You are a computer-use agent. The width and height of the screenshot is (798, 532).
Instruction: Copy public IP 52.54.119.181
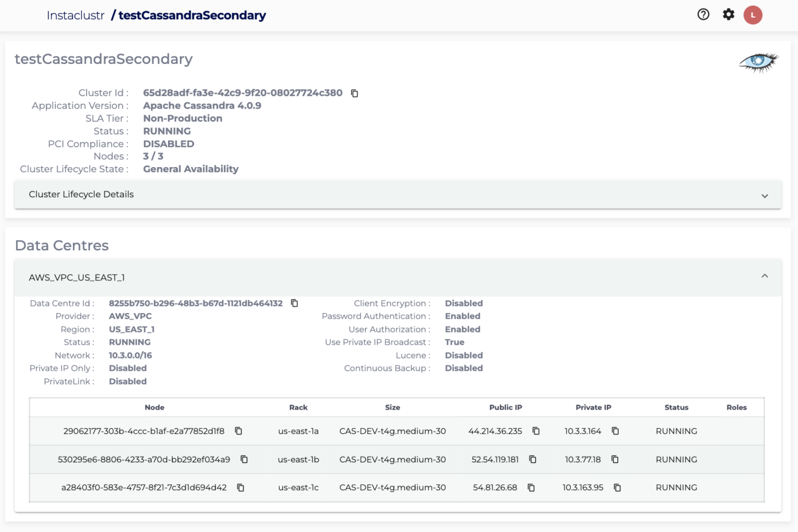pyautogui.click(x=533, y=459)
